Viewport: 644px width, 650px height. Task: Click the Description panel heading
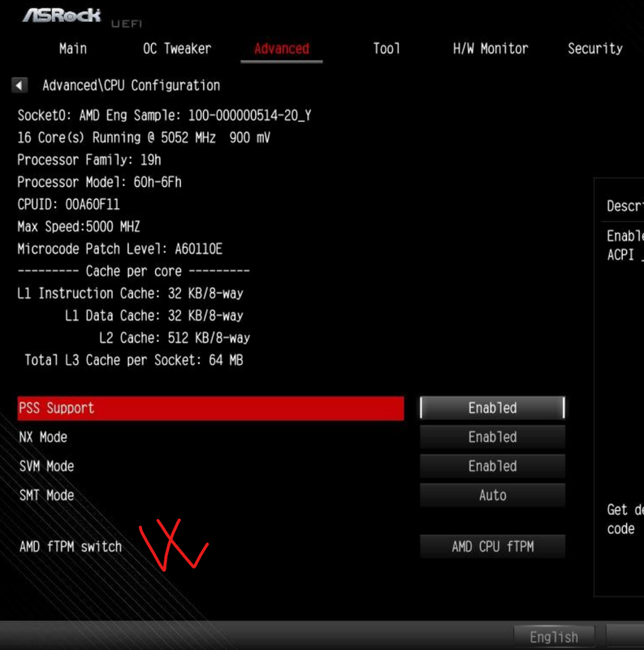coord(625,206)
